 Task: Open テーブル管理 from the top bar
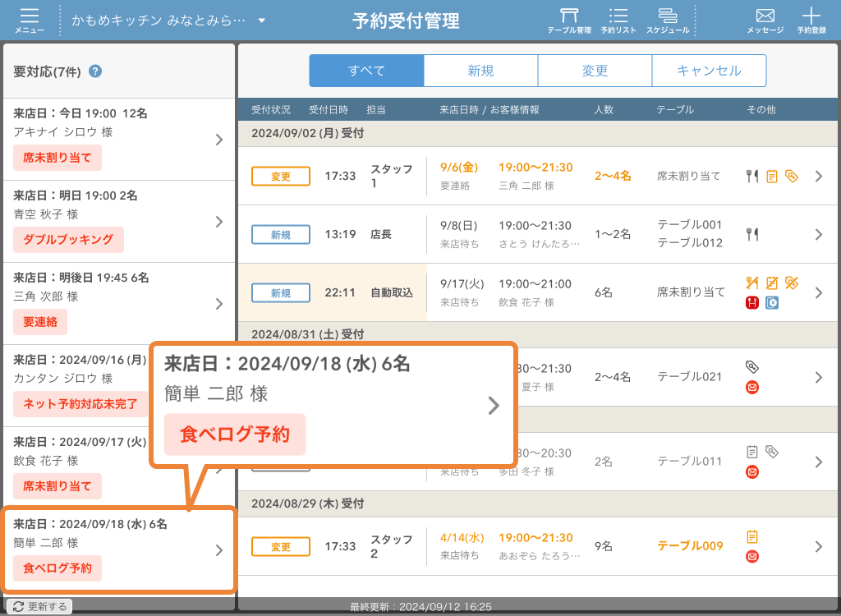pos(569,21)
